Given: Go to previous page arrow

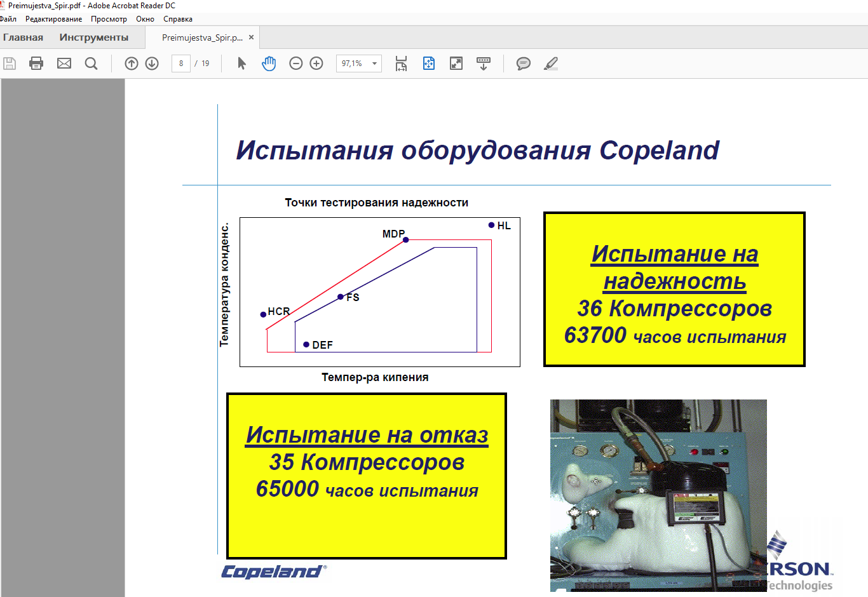Looking at the screenshot, I should [x=132, y=64].
